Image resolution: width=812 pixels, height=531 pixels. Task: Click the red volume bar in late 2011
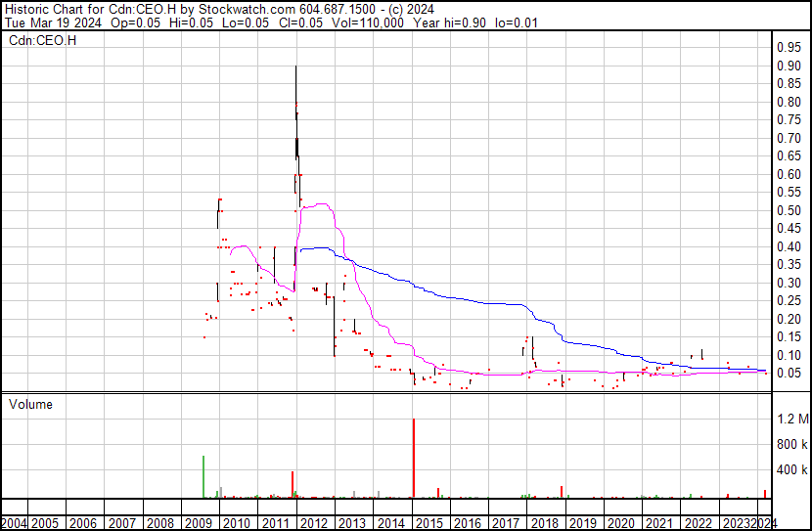click(x=293, y=485)
